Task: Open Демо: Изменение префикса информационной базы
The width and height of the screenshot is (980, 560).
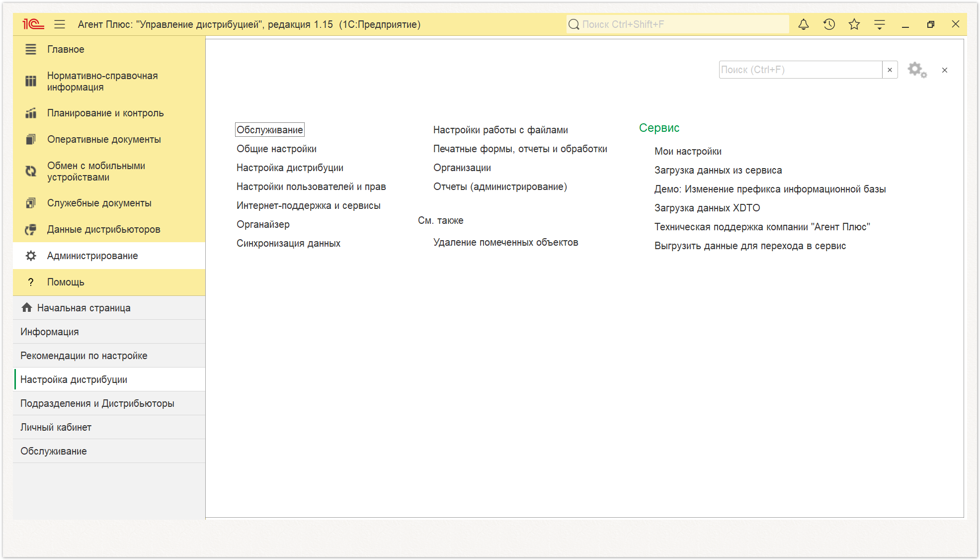Action: (770, 189)
